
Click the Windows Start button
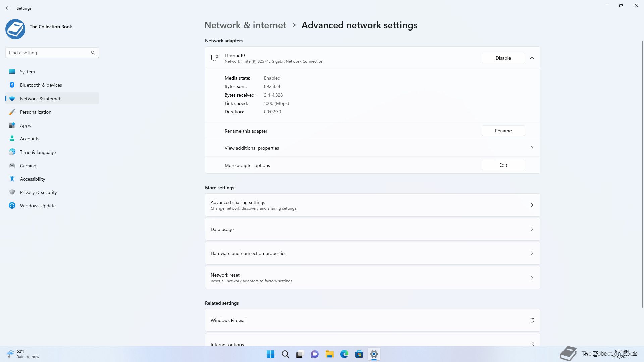coord(270,354)
